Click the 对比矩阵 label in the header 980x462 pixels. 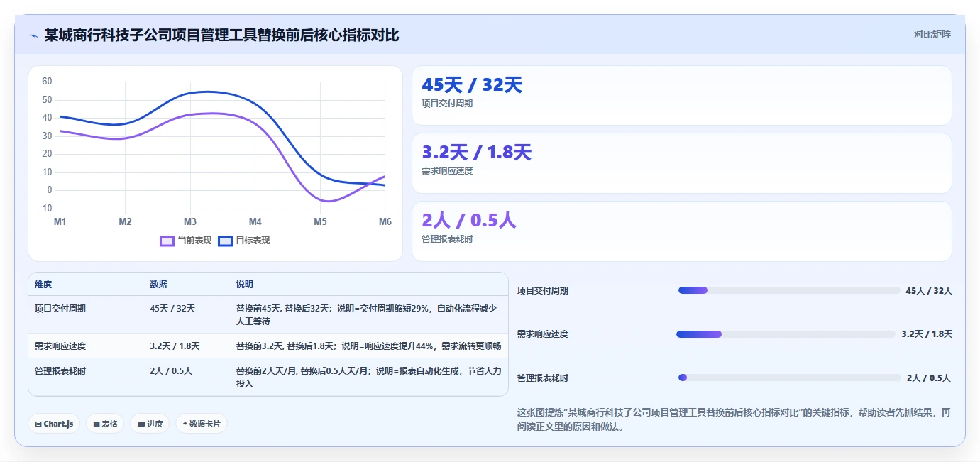932,34
